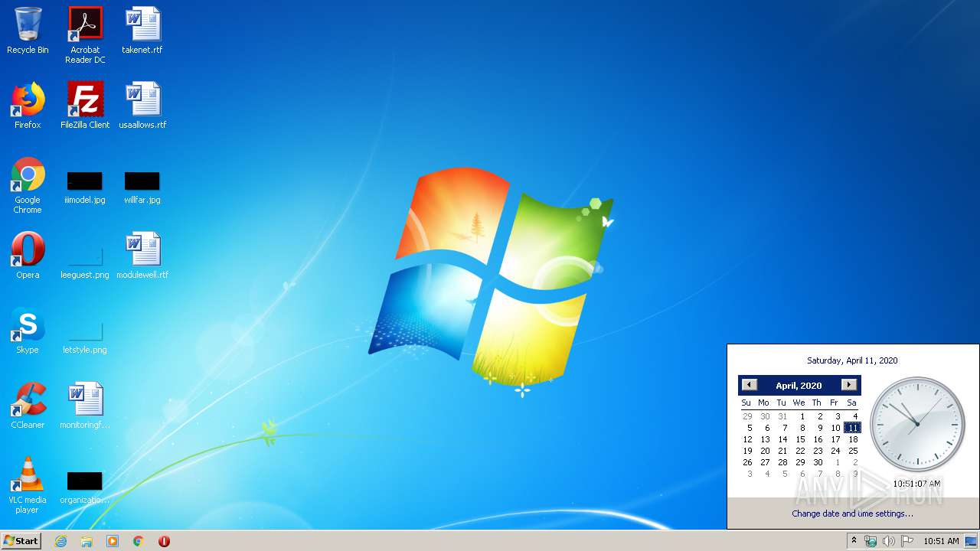Select the monitoringf... document icon
This screenshot has width=980, height=551.
[85, 406]
